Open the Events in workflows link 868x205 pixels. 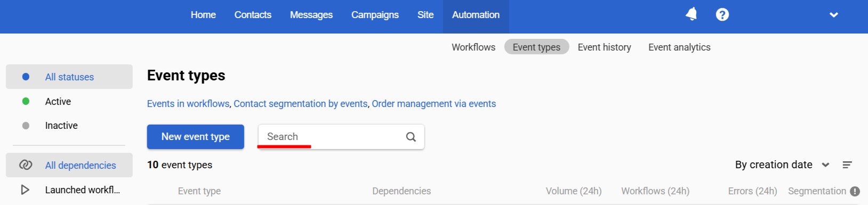click(x=188, y=104)
